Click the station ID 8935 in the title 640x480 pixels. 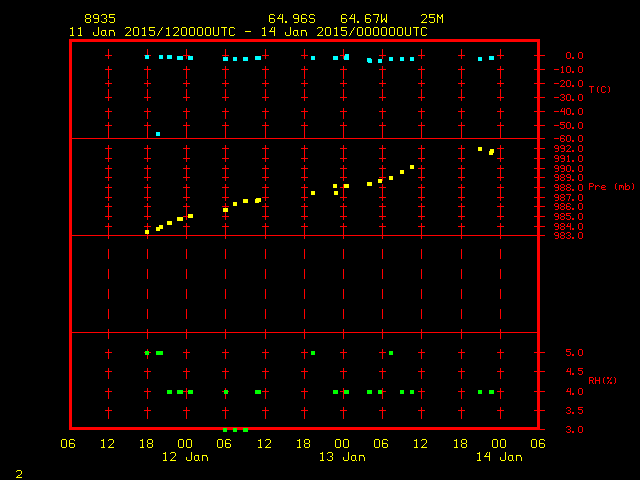(x=99, y=19)
